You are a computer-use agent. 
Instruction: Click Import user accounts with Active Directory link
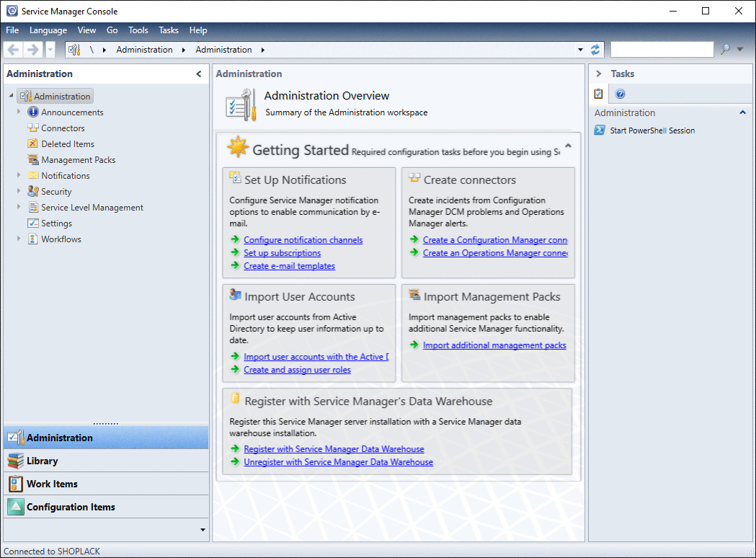tap(316, 356)
